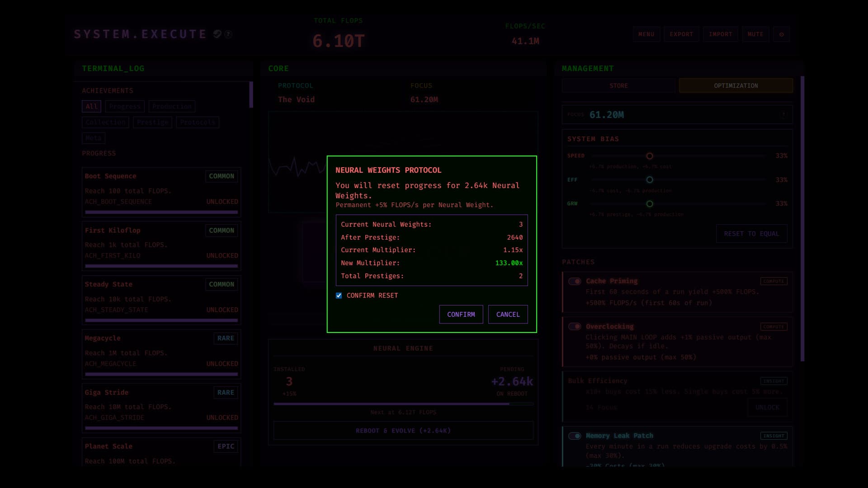The height and width of the screenshot is (488, 868).
Task: Click RESET TO EQUAL under System Bias
Action: point(751,234)
